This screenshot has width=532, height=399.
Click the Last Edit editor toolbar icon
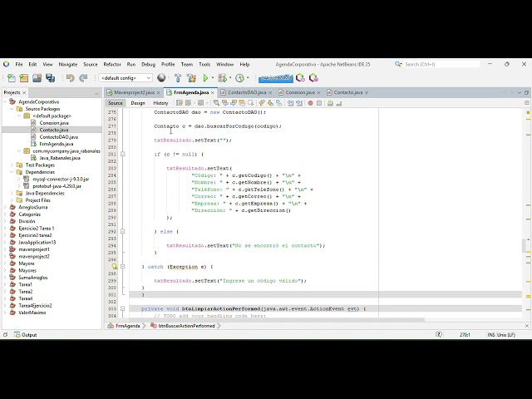180,103
